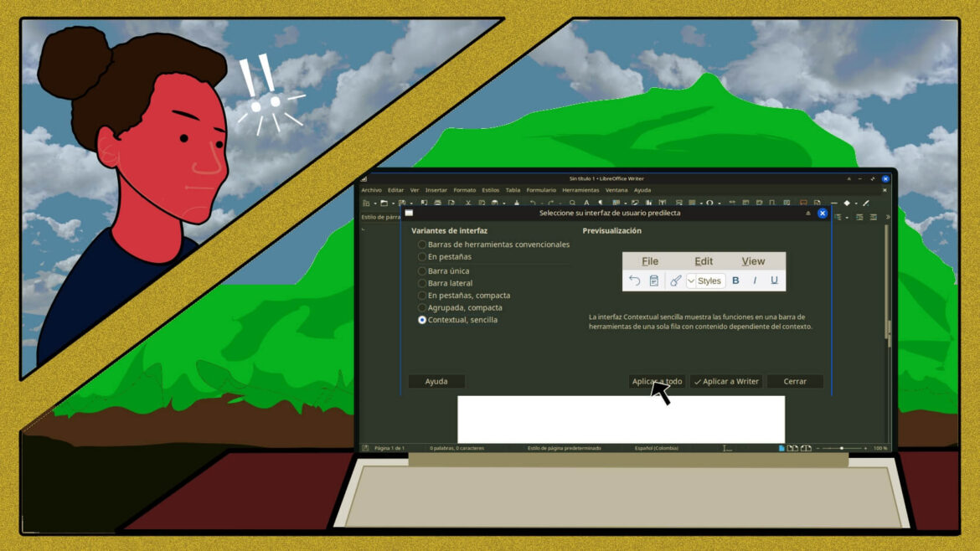Open dropdown arrow beside Open folder icon
The image size is (980, 551).
[393, 203]
